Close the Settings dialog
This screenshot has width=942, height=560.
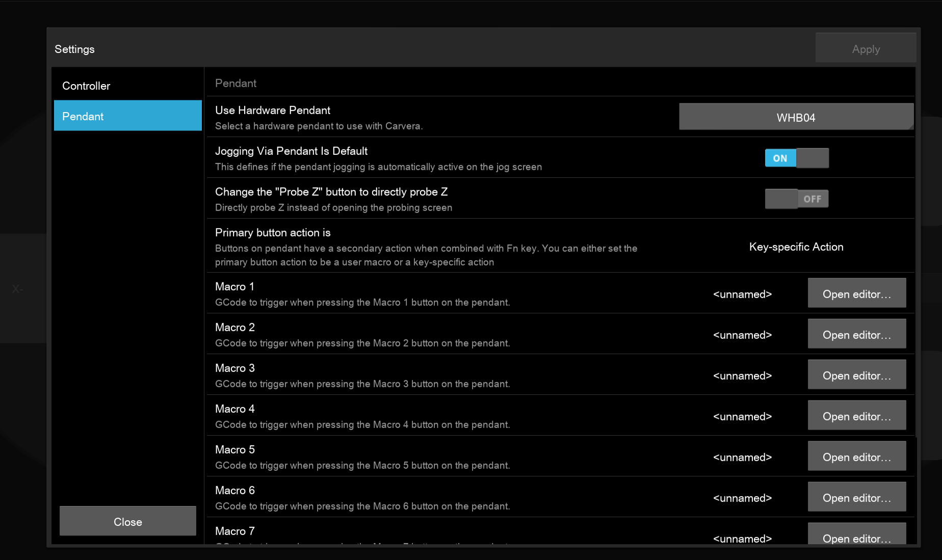127,521
